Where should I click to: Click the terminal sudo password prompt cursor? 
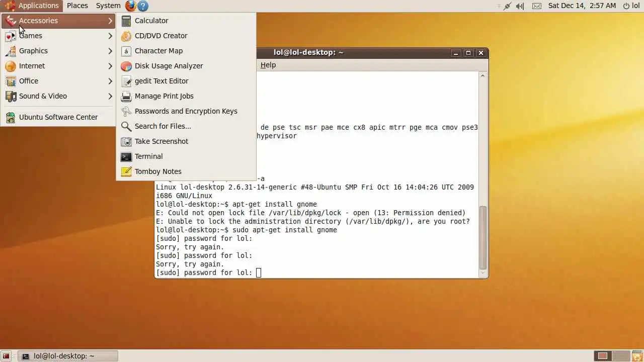tap(259, 273)
